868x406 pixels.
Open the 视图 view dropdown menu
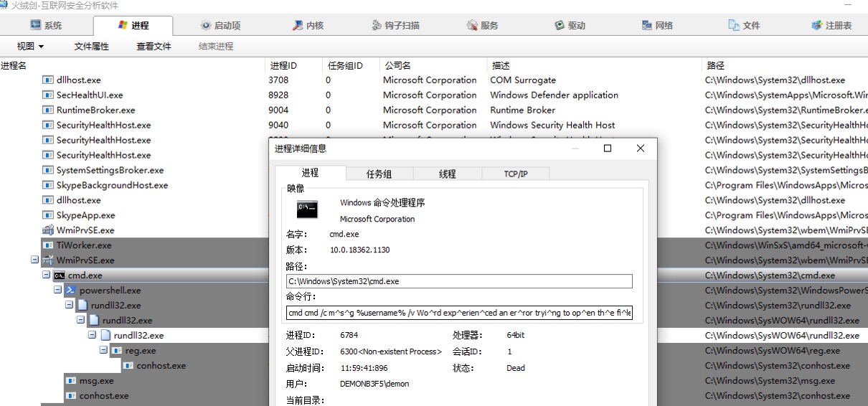30,46
